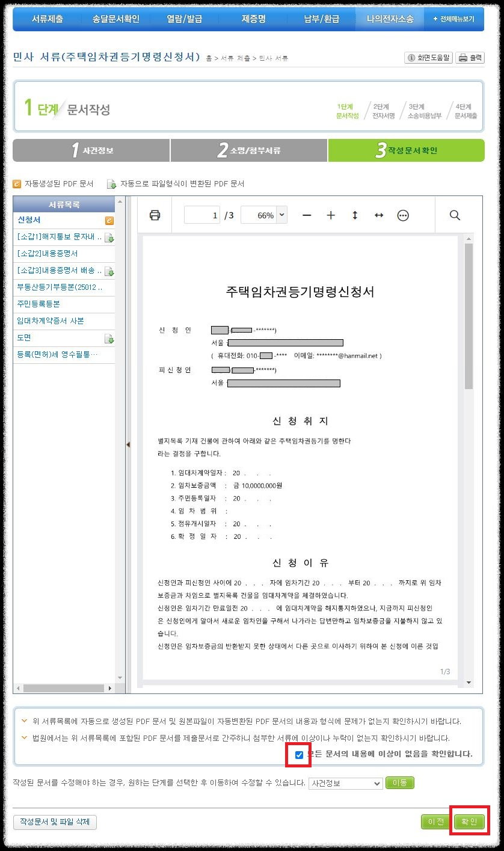
Task: Click the converted-file icon beside [소갑1]해지통보 문자내
Action: point(109,238)
